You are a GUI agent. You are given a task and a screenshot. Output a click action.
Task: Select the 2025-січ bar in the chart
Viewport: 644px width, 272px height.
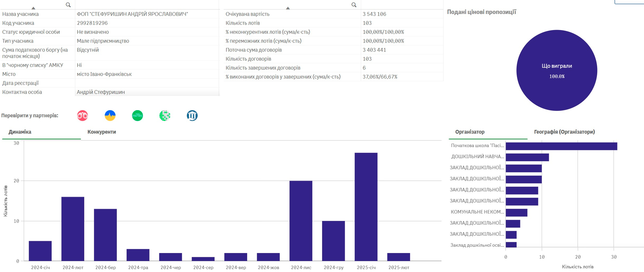coord(366,207)
